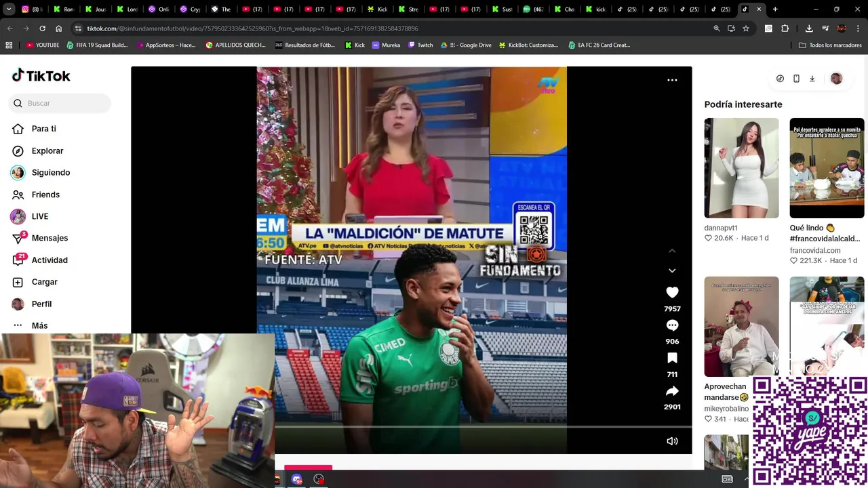Open Resultados de Fútb bookmark
This screenshot has height=488, width=868.
[305, 45]
